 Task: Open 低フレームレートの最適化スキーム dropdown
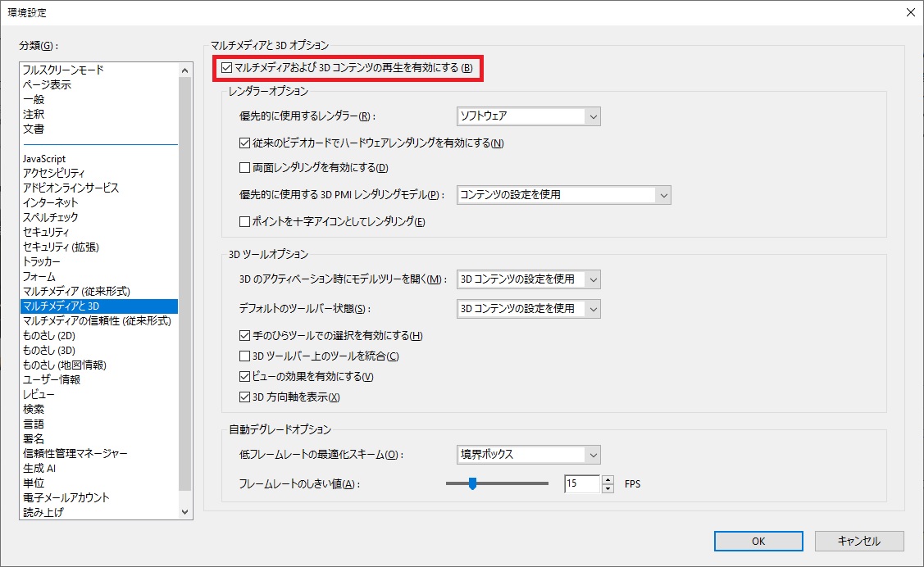tap(528, 455)
